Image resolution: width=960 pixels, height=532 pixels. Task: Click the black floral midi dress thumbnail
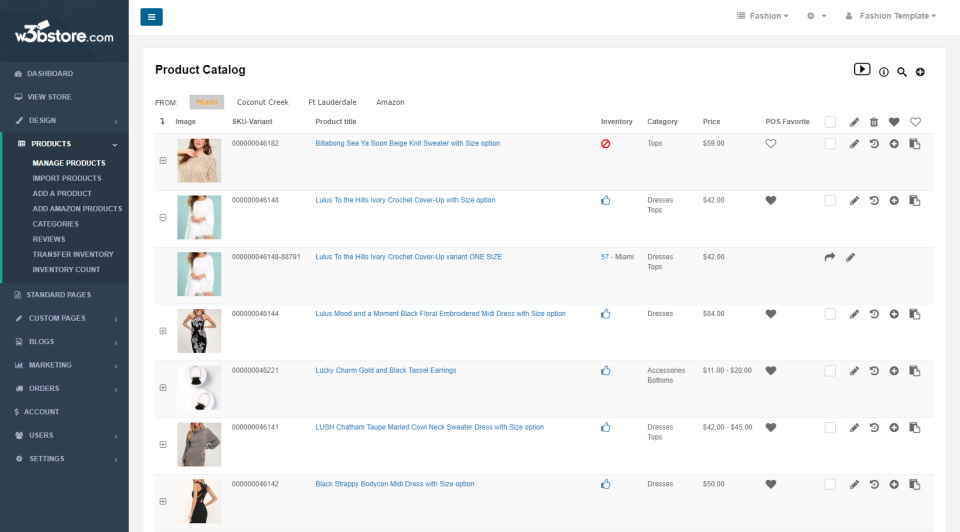[x=199, y=330]
